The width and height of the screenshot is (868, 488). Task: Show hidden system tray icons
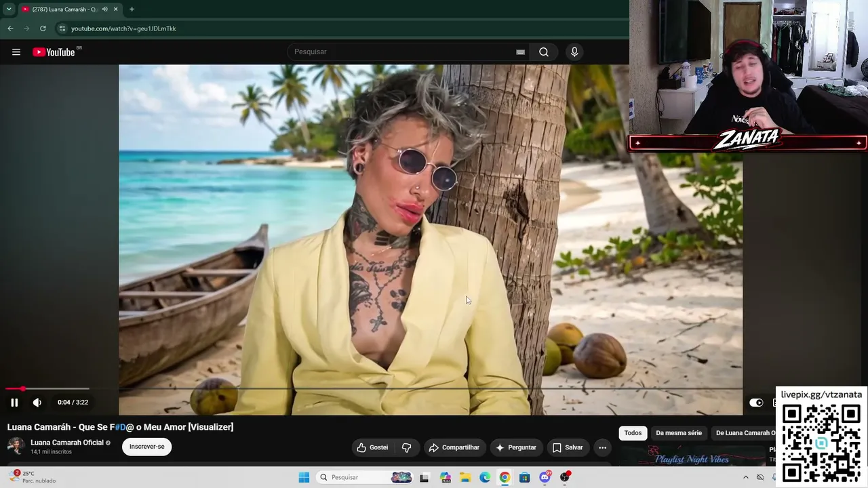(x=745, y=477)
